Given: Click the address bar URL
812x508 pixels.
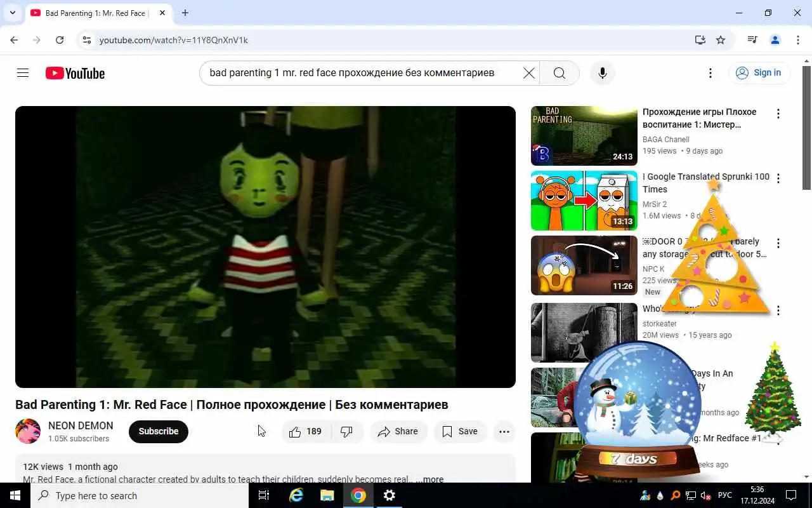Looking at the screenshot, I should pyautogui.click(x=173, y=40).
